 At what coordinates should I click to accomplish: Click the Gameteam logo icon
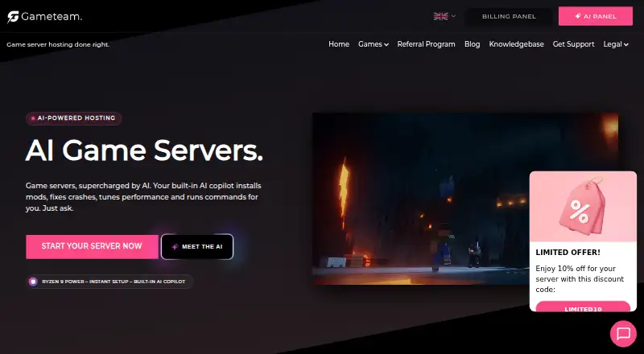[x=13, y=17]
